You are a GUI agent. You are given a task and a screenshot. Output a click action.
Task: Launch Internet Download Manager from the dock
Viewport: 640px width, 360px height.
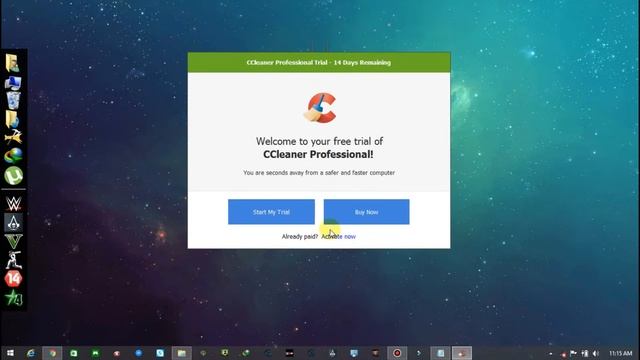point(13,156)
